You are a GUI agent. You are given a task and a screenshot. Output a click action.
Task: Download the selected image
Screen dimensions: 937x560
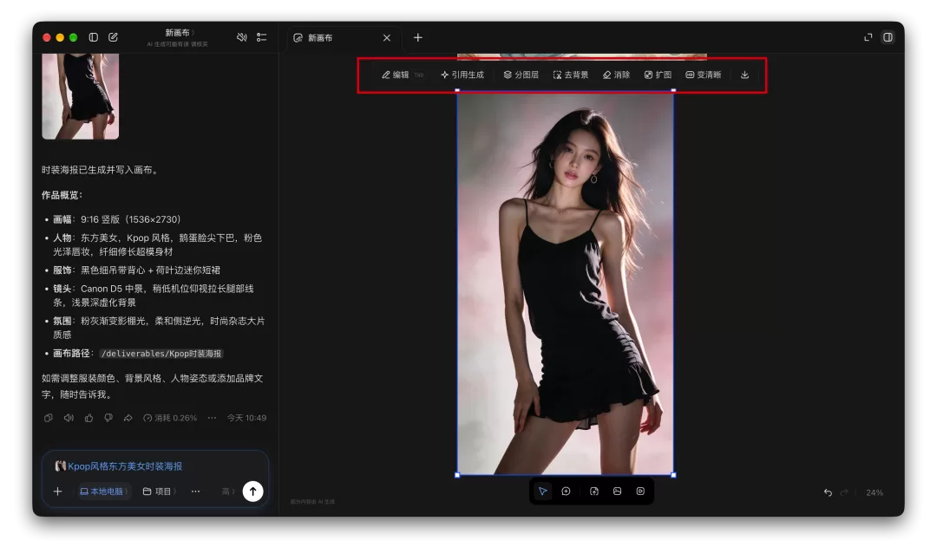pyautogui.click(x=744, y=75)
